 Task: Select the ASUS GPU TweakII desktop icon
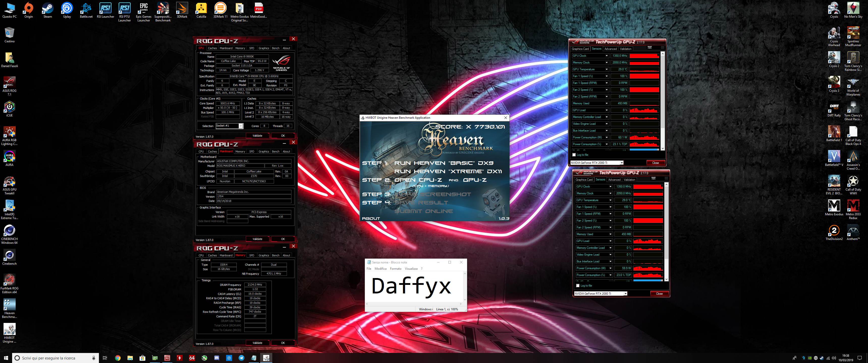9,185
